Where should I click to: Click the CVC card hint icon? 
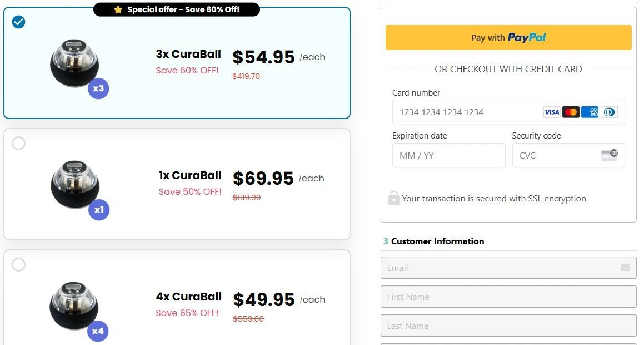tap(609, 155)
